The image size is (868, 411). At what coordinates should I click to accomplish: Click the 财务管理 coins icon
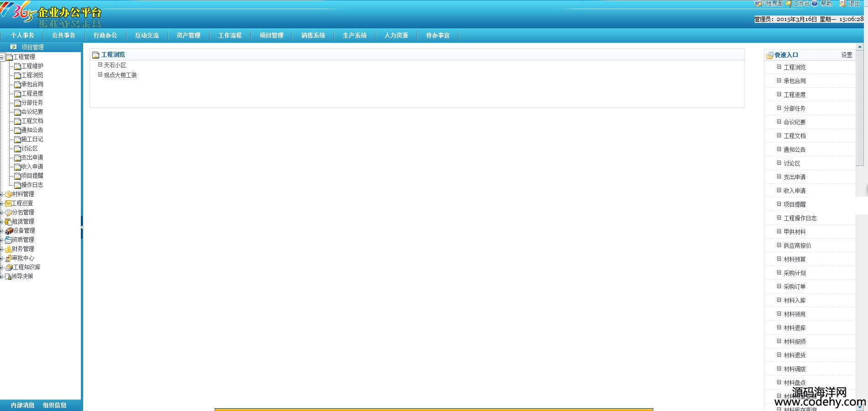[x=8, y=249]
